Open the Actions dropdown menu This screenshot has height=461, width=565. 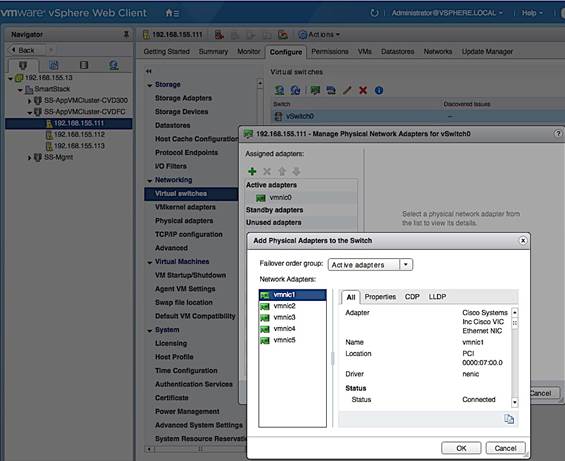coord(319,35)
